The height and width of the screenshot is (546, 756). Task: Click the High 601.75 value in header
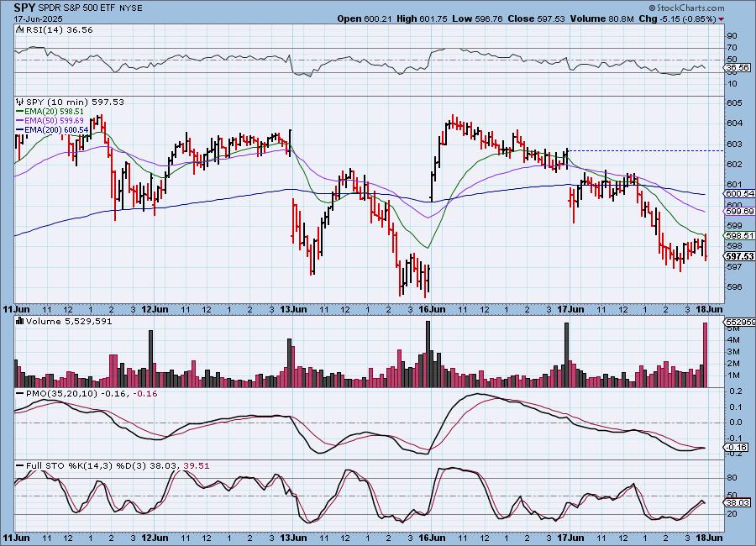point(422,18)
